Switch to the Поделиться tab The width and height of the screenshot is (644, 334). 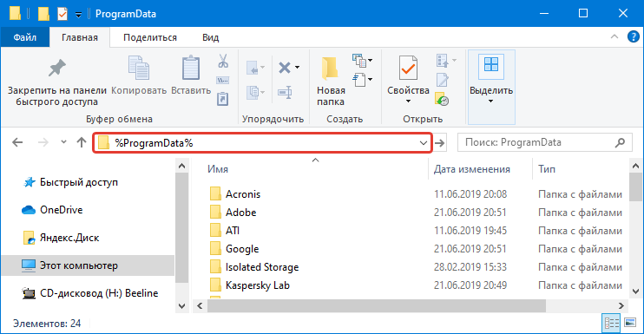[x=150, y=37]
